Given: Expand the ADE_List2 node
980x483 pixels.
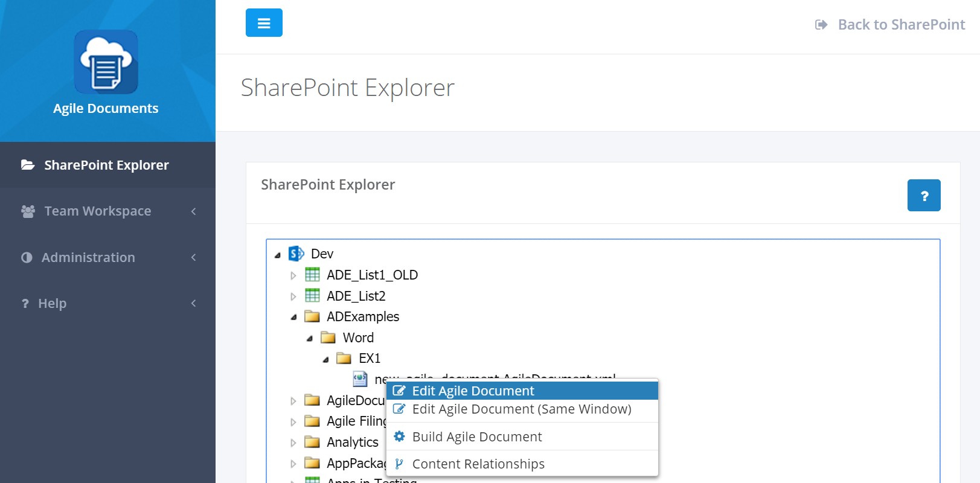Looking at the screenshot, I should [293, 296].
